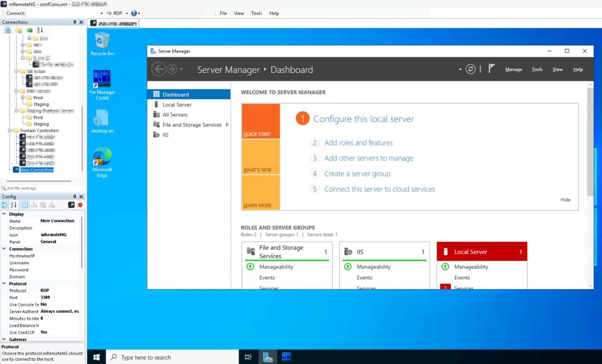Select New Connection in connections tree

coord(37,170)
